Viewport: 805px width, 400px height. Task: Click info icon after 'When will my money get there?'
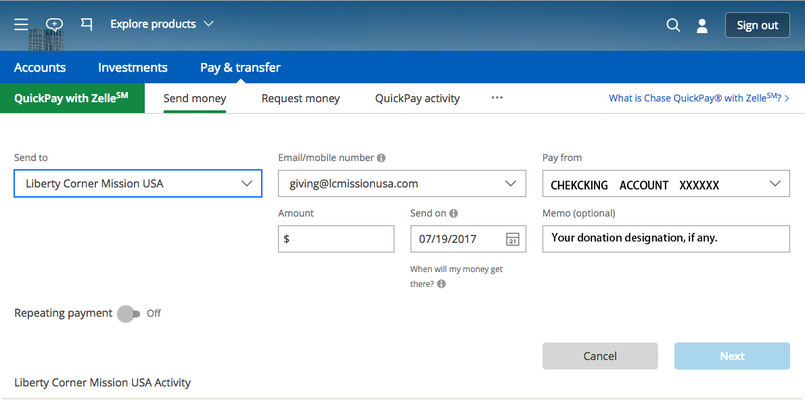point(442,284)
